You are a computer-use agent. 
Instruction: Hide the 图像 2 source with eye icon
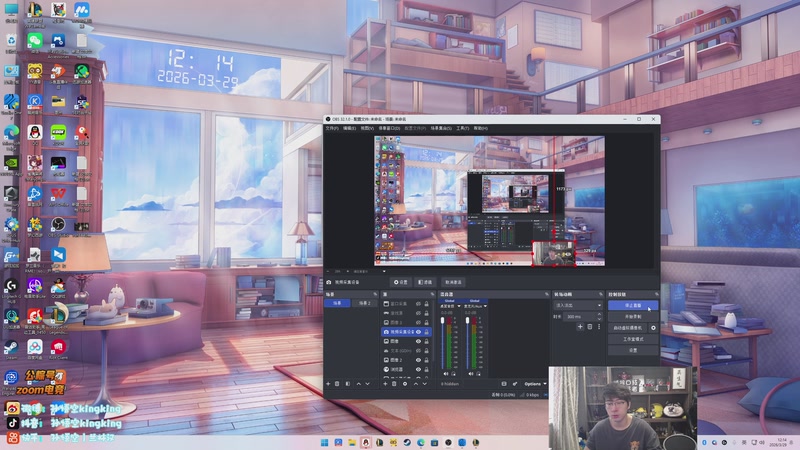tap(418, 360)
